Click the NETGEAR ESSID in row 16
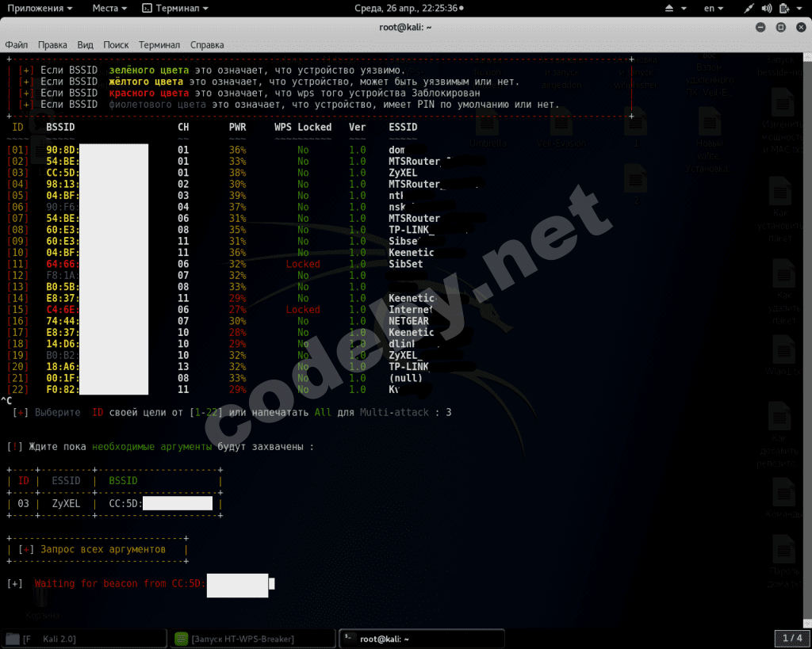Viewport: 812px width, 649px height. [x=408, y=321]
